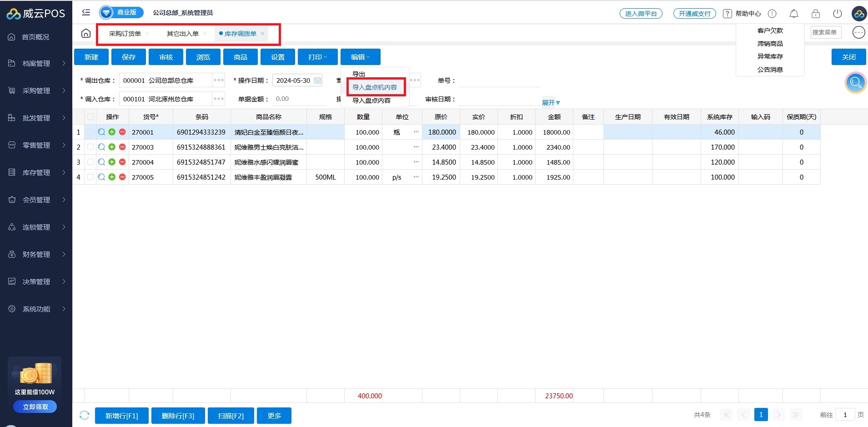The image size is (868, 427).
Task: Click the 搜索菜单 search input
Action: 825,32
